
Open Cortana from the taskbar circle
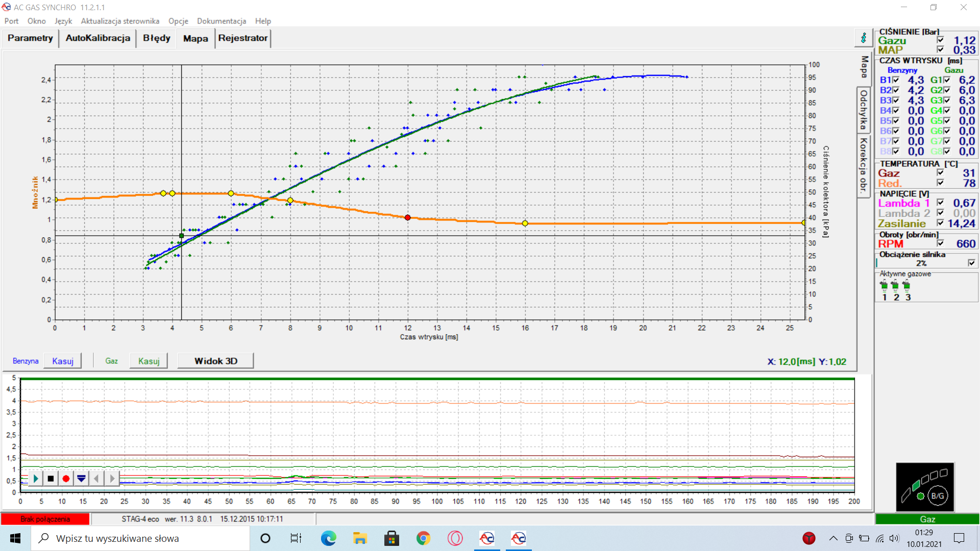click(265, 538)
